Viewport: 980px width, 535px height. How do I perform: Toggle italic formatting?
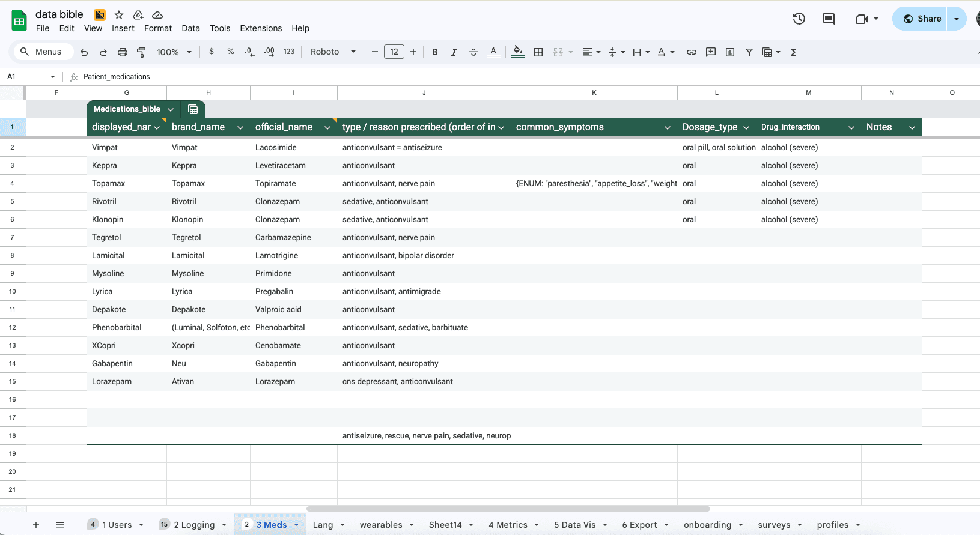point(454,52)
